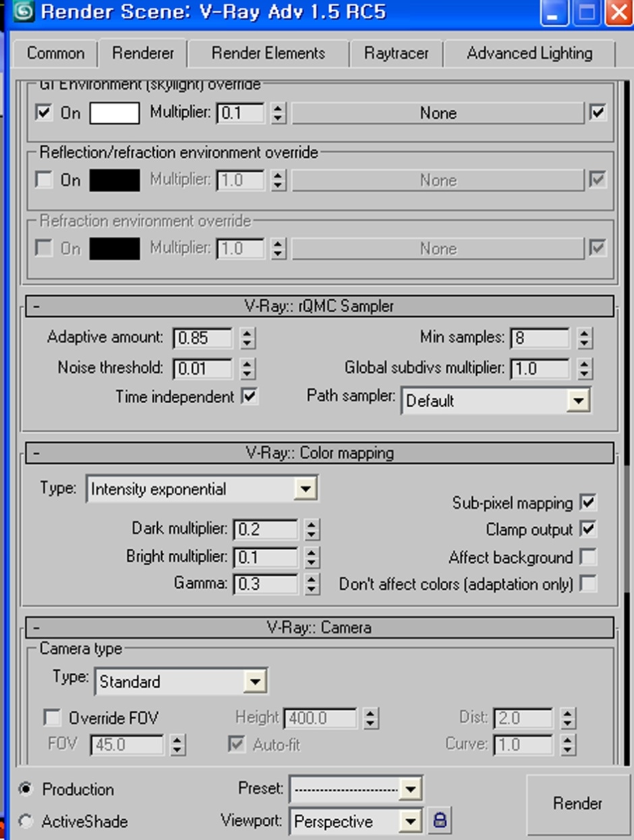Viewport: 634px width, 840px height.
Task: Select the Production radio button
Action: coord(26,788)
